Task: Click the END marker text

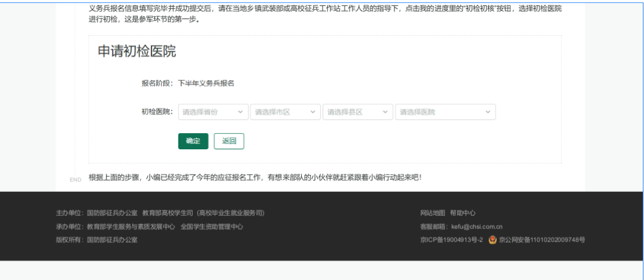Action: point(75,180)
